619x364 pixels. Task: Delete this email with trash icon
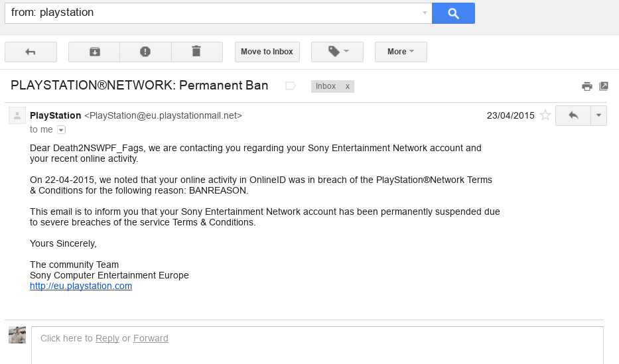(x=196, y=52)
